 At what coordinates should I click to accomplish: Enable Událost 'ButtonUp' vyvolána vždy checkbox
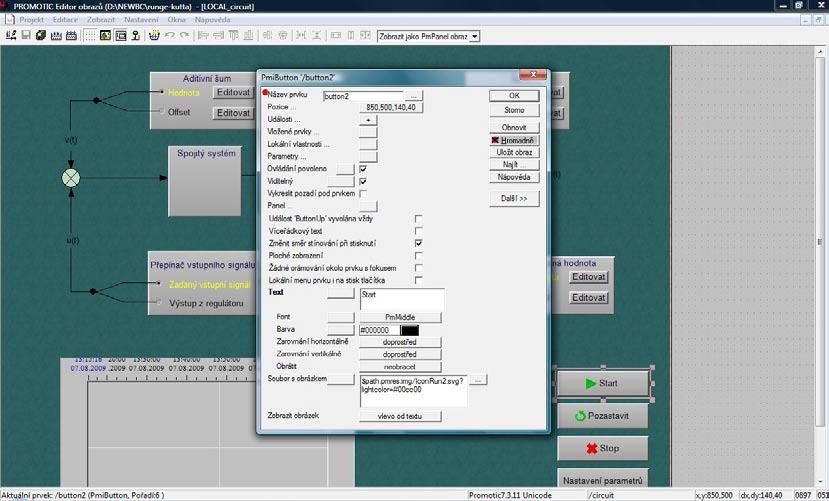(418, 218)
